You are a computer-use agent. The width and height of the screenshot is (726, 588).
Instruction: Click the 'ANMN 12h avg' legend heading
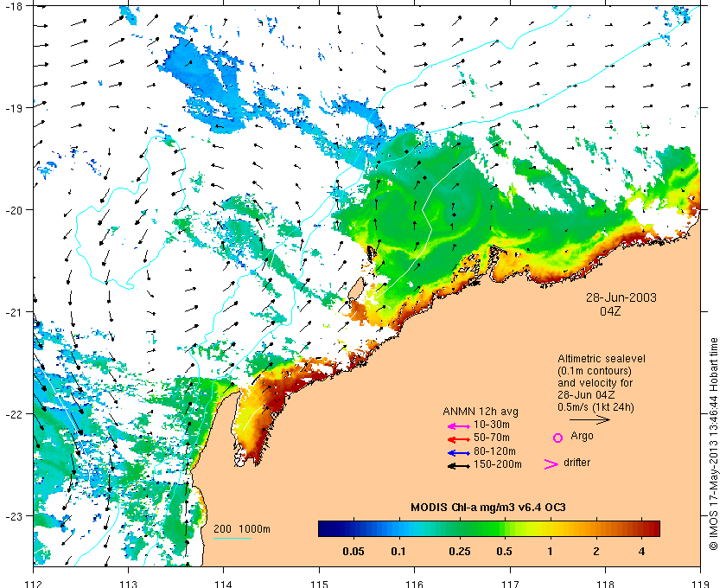point(481,412)
